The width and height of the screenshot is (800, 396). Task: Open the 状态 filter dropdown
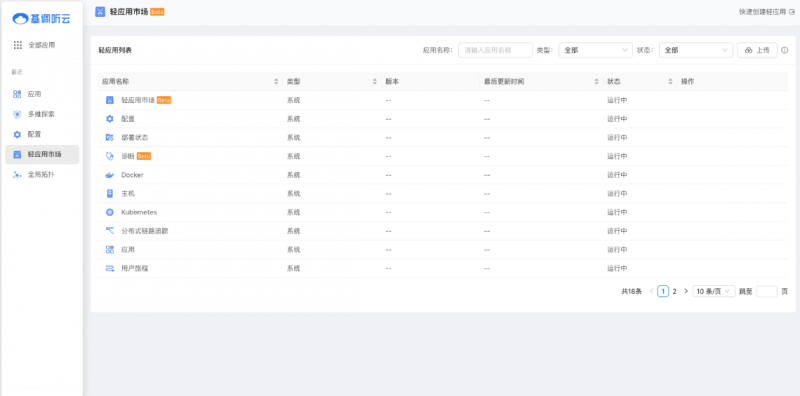[x=696, y=50]
